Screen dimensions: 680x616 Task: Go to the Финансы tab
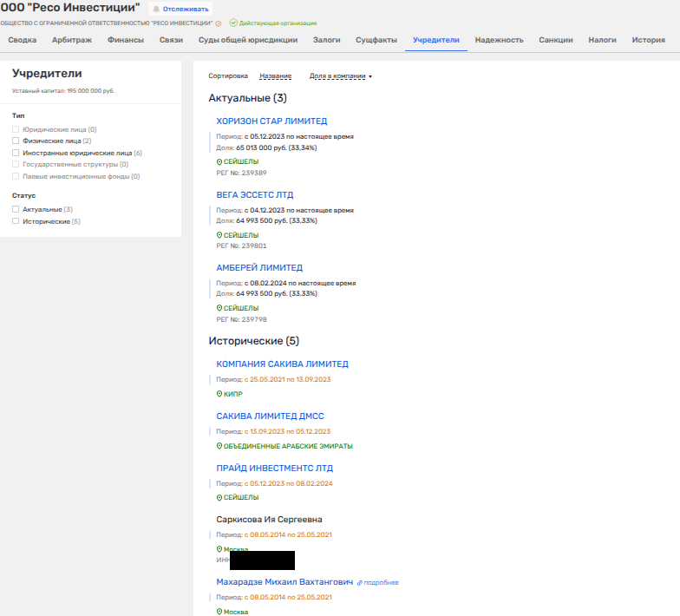click(x=126, y=40)
